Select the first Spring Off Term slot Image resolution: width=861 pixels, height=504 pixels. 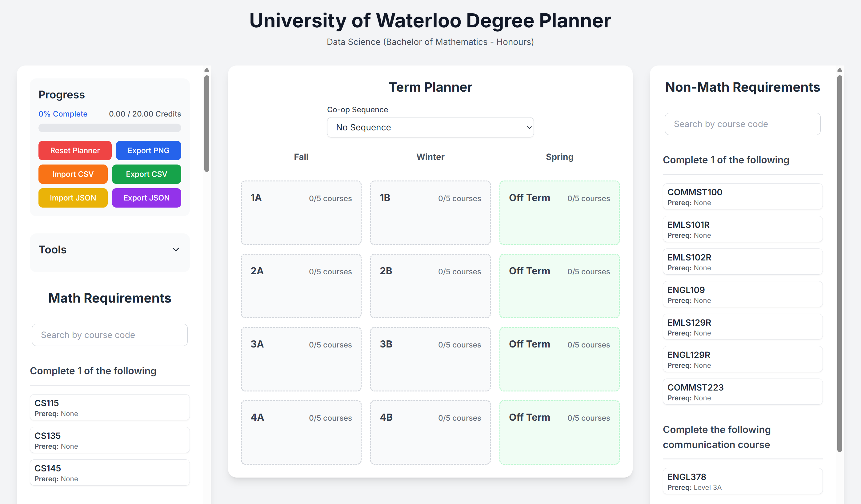click(559, 213)
